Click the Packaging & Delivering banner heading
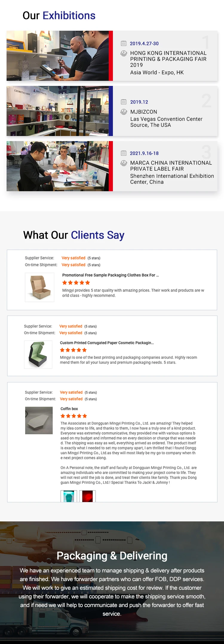Viewport: 224px width, 644px height. coord(112,556)
